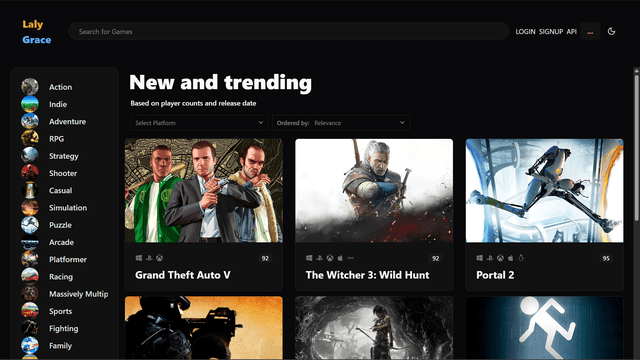Click Xbox platform icon on The Witcher 3 card
Viewport: 640px width, 360px height.
330,258
